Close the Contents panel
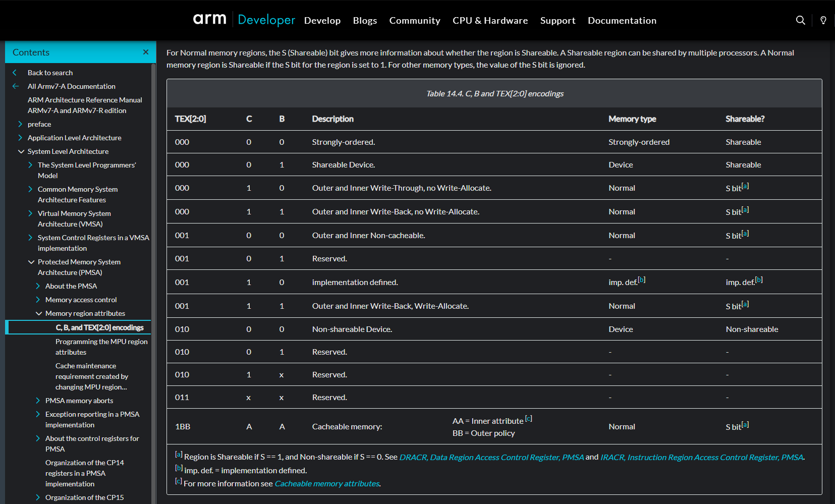 click(146, 52)
